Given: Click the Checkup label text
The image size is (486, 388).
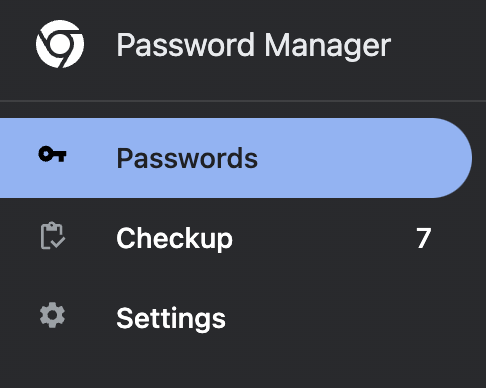Looking at the screenshot, I should [174, 239].
